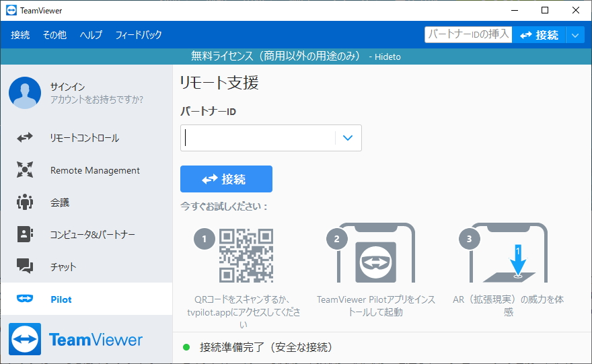Image resolution: width=592 pixels, height=364 pixels.
Task: Click the 会議 people icon
Action: pos(25,202)
